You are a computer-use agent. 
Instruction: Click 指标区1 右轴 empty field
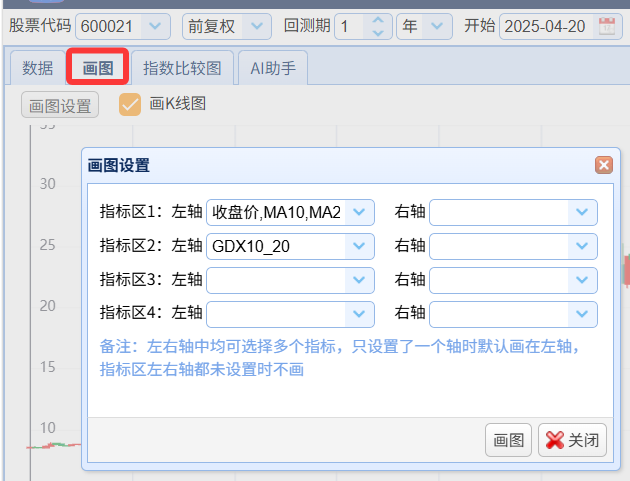coord(499,212)
